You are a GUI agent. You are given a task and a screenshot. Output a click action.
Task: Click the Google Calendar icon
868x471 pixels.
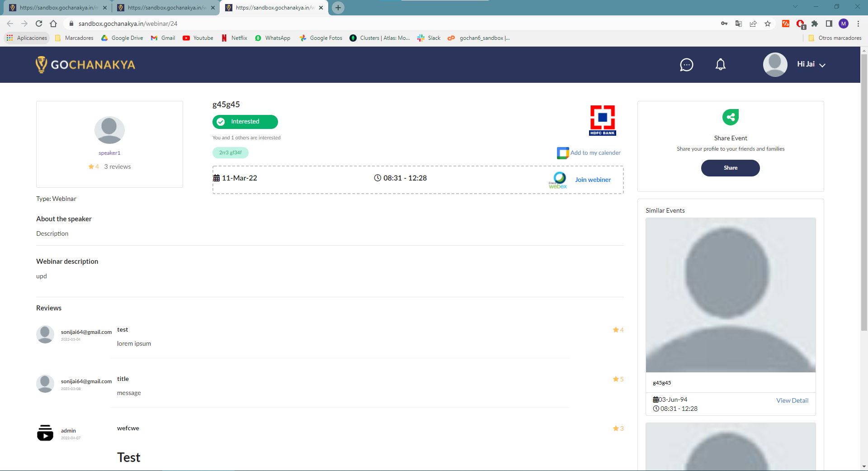point(563,153)
